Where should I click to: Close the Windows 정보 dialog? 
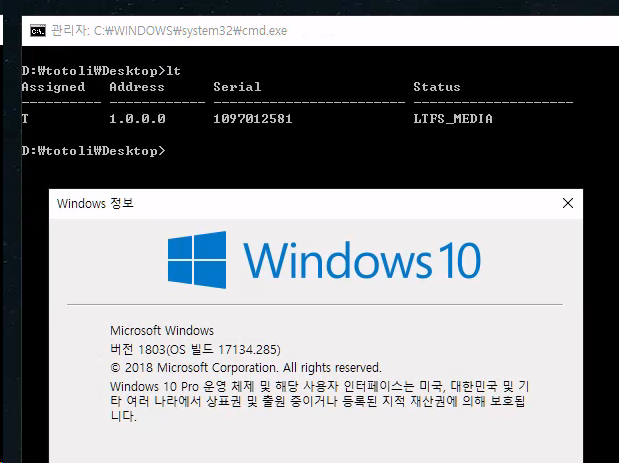tap(568, 203)
